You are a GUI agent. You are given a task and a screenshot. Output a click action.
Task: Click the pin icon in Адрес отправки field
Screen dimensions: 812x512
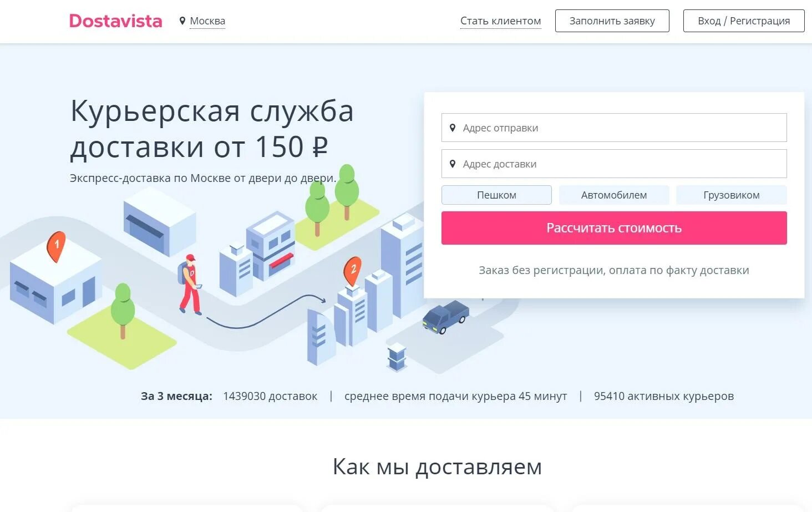(x=453, y=128)
